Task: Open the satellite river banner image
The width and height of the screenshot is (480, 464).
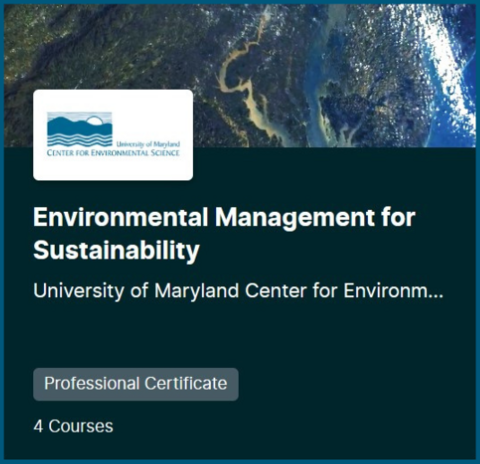Action: click(x=240, y=76)
